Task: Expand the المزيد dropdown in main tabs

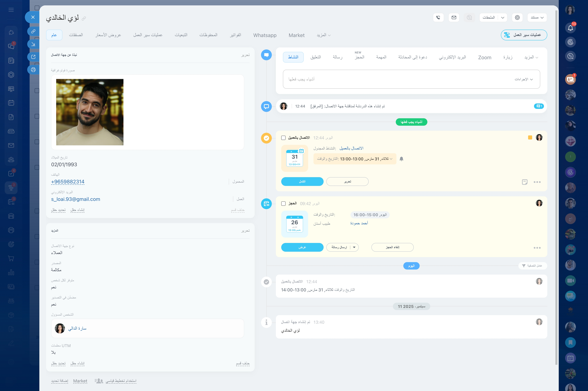Action: pos(324,35)
